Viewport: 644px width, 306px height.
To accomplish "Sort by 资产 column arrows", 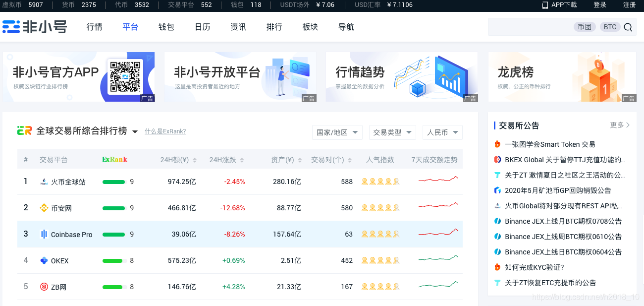I will pyautogui.click(x=299, y=160).
